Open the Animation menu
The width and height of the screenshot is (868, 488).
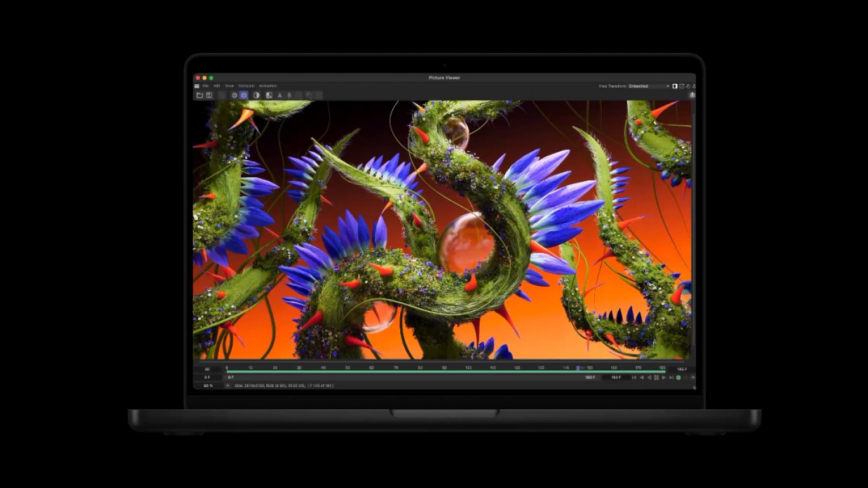[268, 86]
